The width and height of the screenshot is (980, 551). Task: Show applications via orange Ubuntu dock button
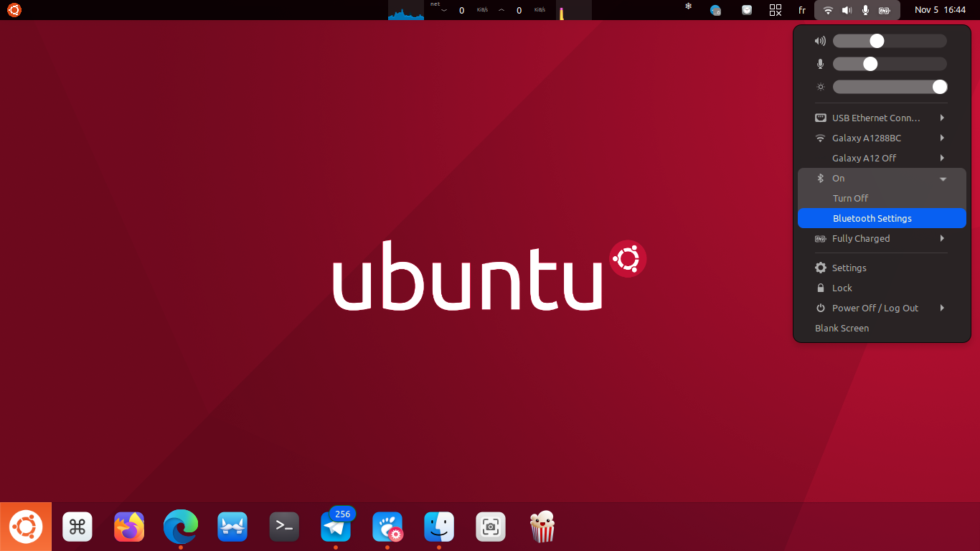[x=26, y=527]
